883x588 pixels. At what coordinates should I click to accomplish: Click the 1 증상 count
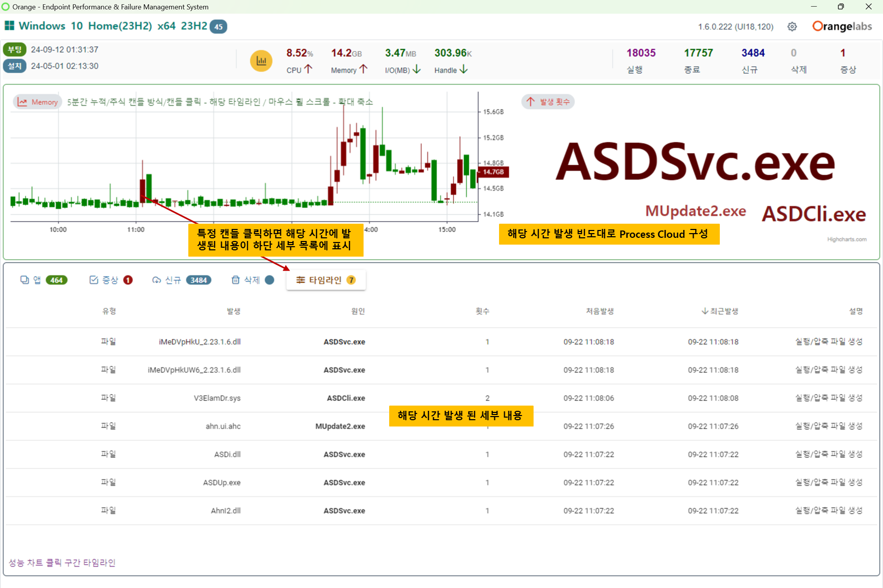pos(843,53)
